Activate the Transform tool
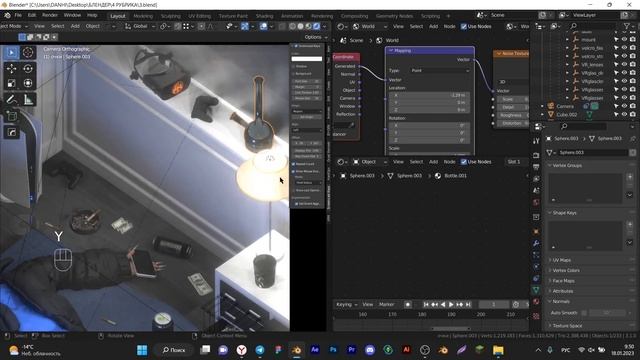The height and width of the screenshot is (360, 640). click(28, 84)
